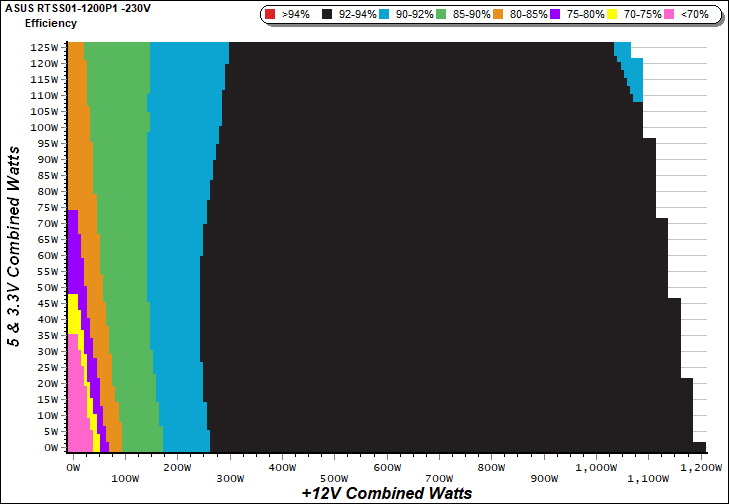Click the 5 & 3.3V Combined Watts axis title

pyautogui.click(x=14, y=246)
